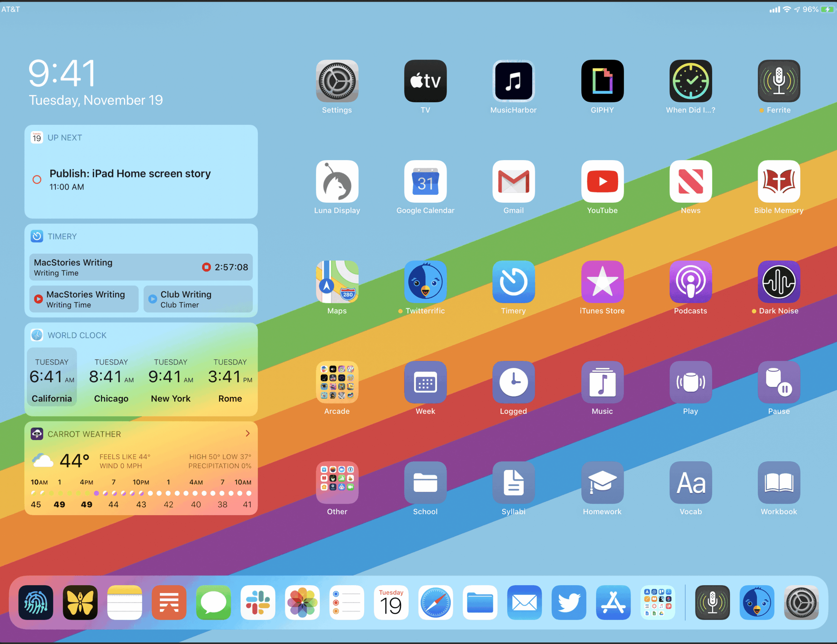
Task: Complete the Publish iPad Home screen story reminder
Action: pos(37,179)
